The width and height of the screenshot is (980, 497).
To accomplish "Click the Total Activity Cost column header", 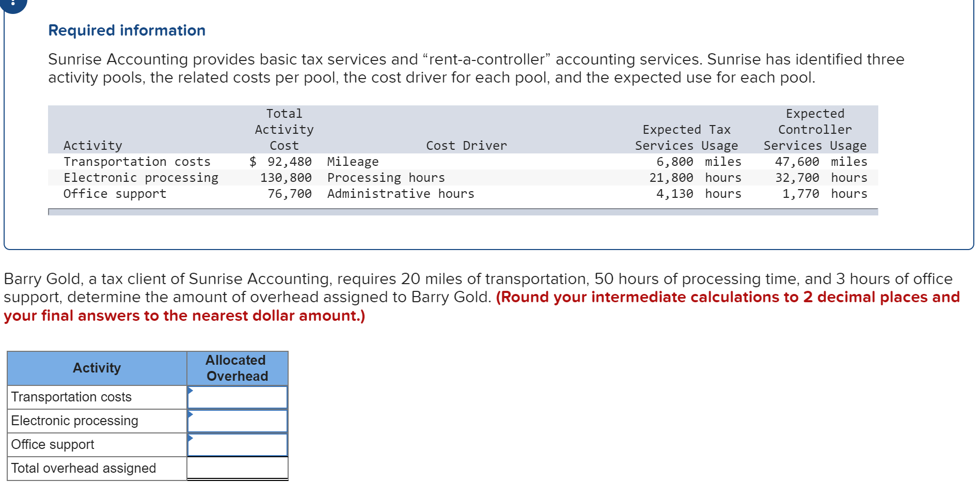I will (x=284, y=129).
